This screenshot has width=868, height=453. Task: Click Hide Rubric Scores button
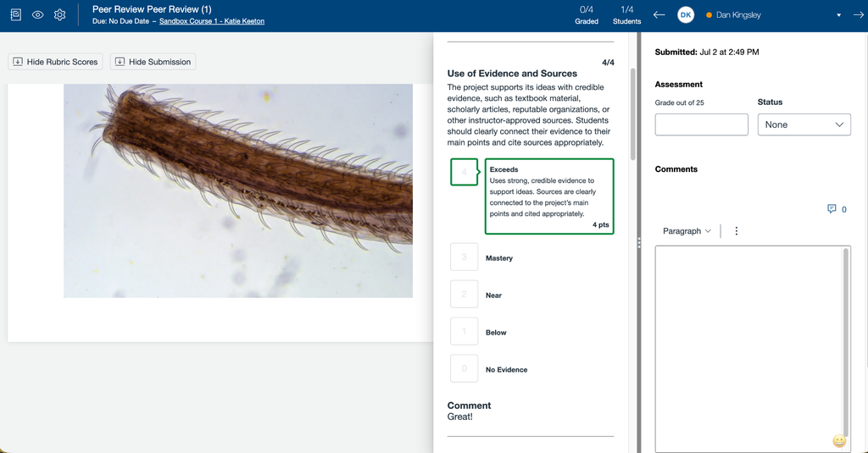pos(55,62)
